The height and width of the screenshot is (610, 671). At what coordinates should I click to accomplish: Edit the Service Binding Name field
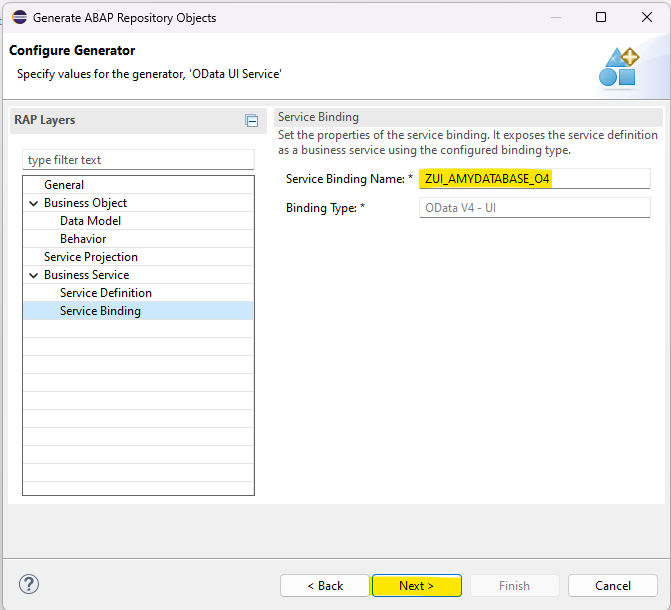[534, 179]
